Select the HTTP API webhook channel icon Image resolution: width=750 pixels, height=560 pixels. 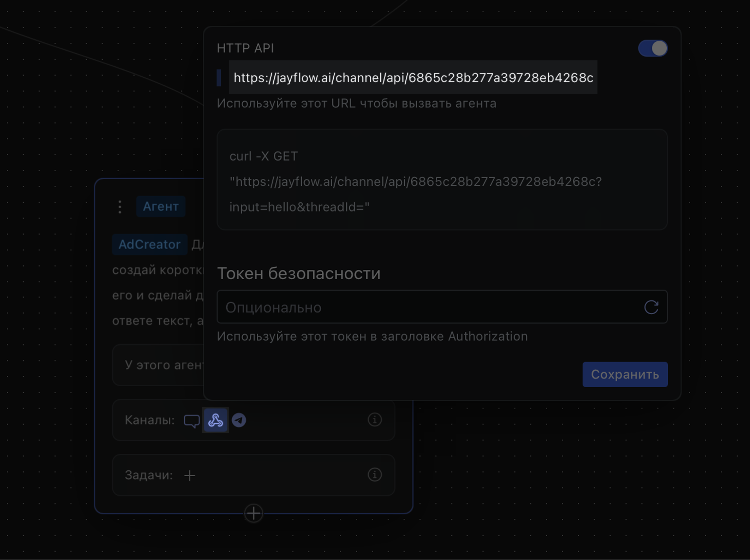click(215, 420)
